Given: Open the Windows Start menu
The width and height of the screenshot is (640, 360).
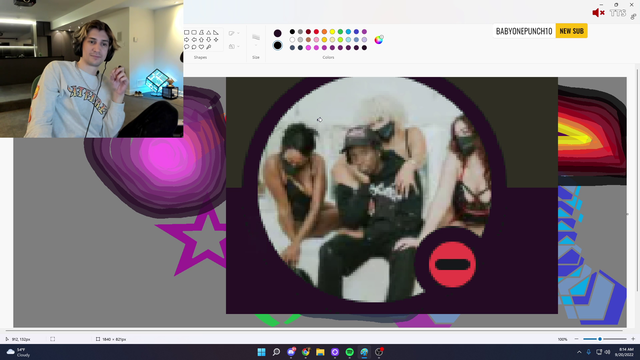Looking at the screenshot, I should [262, 352].
